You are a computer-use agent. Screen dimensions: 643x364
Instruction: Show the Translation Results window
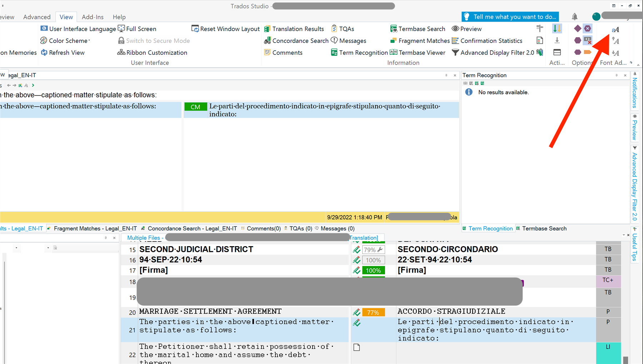294,29
